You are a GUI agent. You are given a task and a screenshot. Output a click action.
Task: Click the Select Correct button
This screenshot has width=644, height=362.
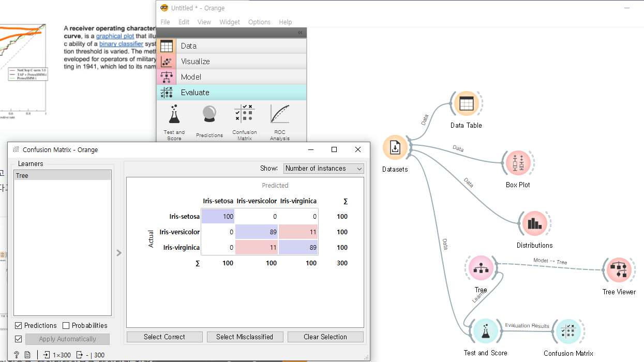pyautogui.click(x=164, y=337)
